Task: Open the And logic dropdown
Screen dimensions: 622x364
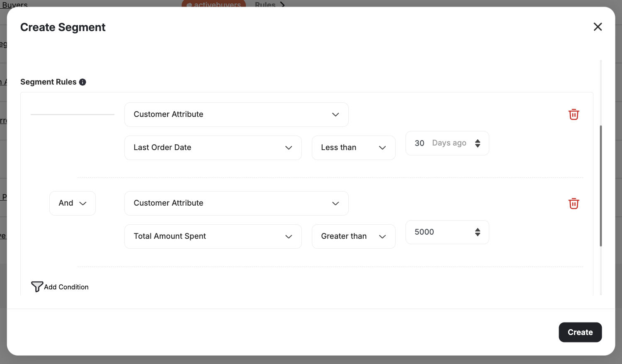Action: (73, 203)
